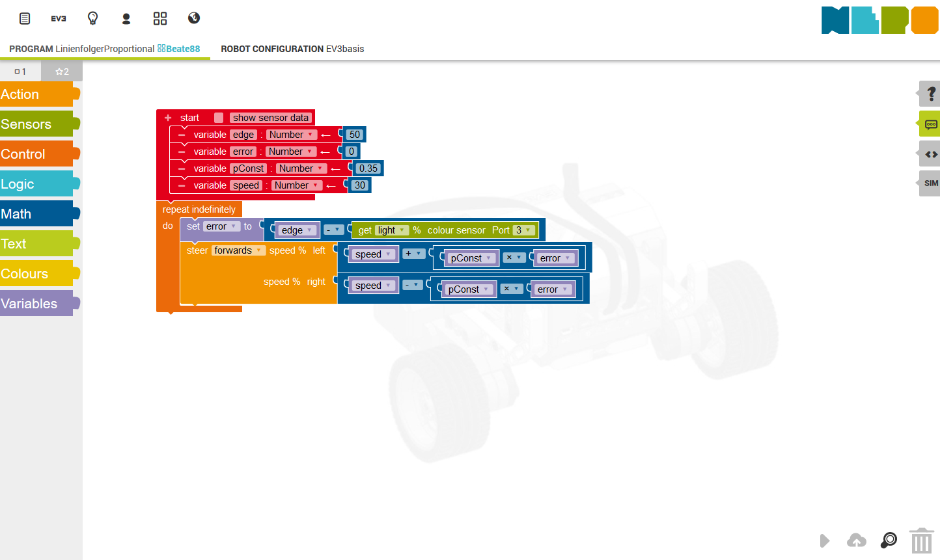Edit the edge variable name field

click(x=243, y=135)
